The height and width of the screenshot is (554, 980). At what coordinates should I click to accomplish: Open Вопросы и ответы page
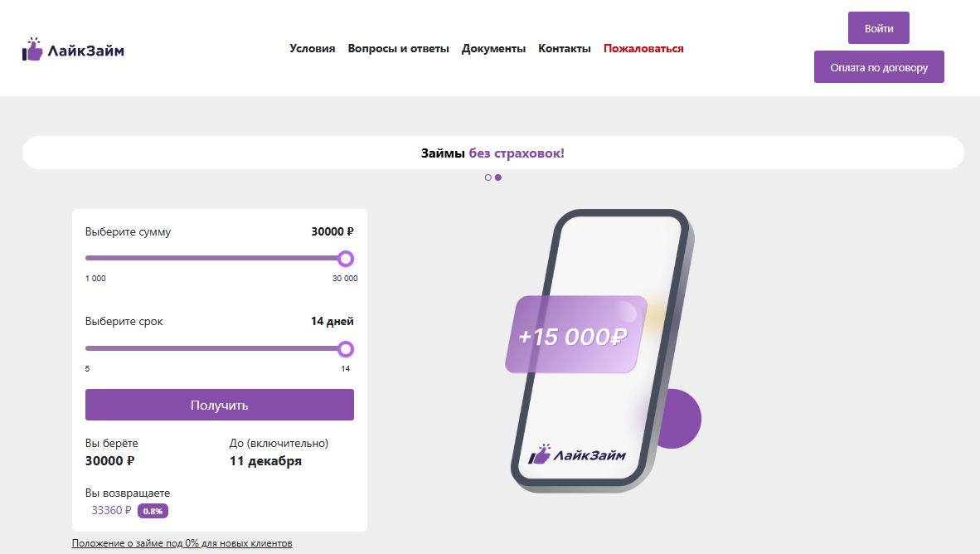tap(398, 48)
